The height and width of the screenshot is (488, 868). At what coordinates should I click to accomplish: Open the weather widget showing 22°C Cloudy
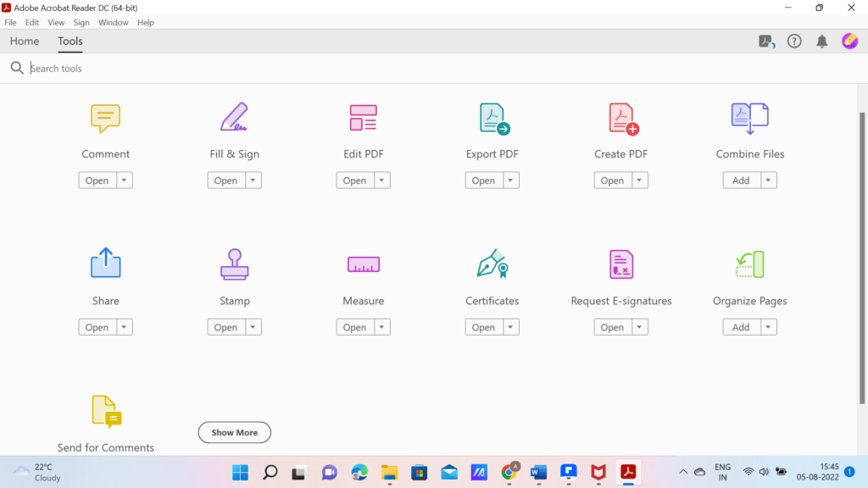click(x=37, y=473)
